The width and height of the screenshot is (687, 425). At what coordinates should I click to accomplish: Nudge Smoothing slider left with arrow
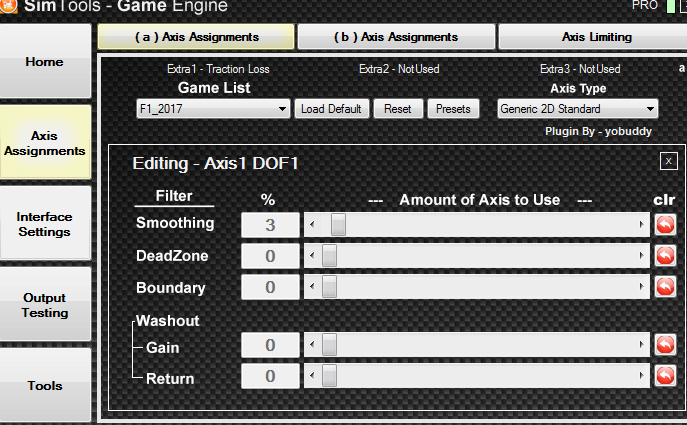click(312, 225)
